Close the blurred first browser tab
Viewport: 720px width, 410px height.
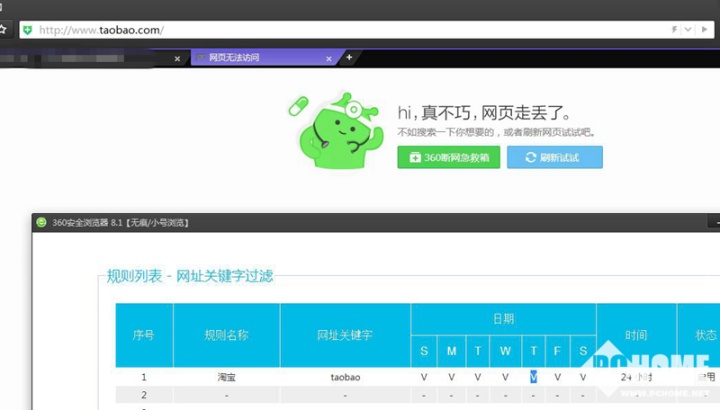pos(177,59)
